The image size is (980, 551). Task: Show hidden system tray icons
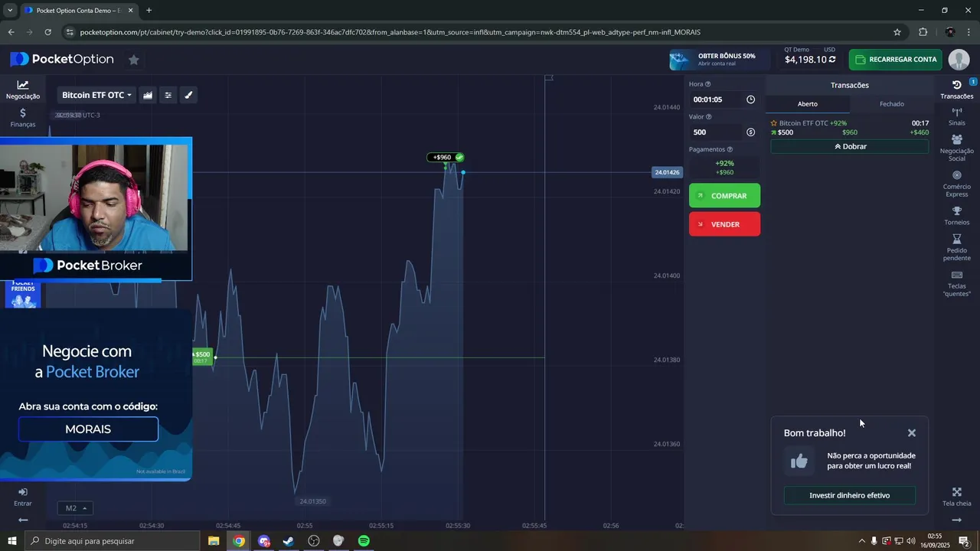tap(861, 541)
